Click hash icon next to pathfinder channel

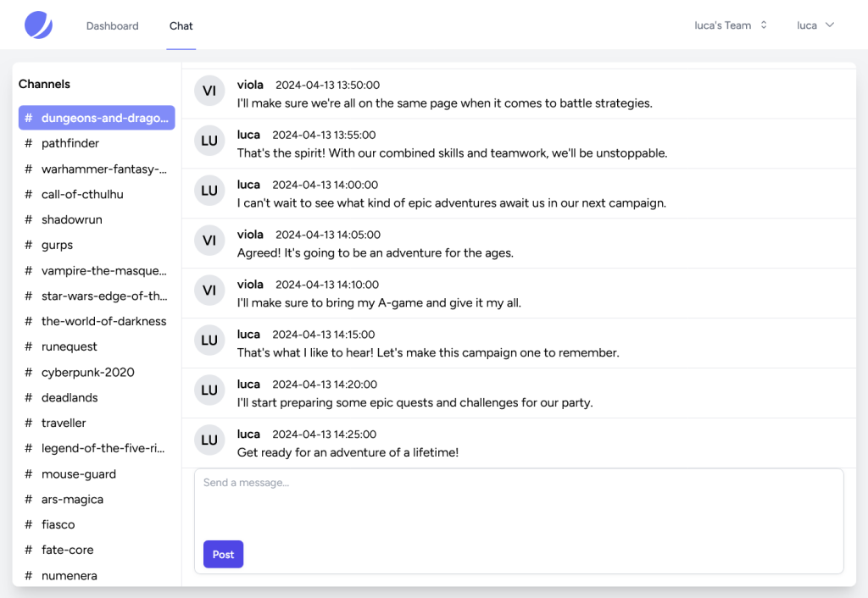29,143
